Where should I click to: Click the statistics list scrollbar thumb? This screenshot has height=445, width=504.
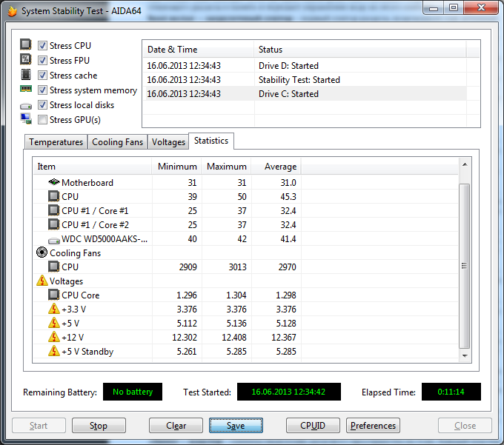[x=465, y=266]
